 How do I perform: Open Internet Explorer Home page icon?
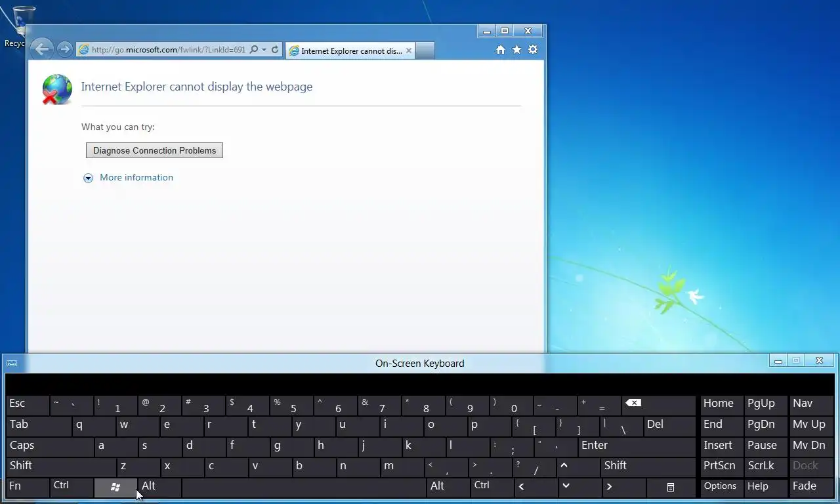[501, 50]
